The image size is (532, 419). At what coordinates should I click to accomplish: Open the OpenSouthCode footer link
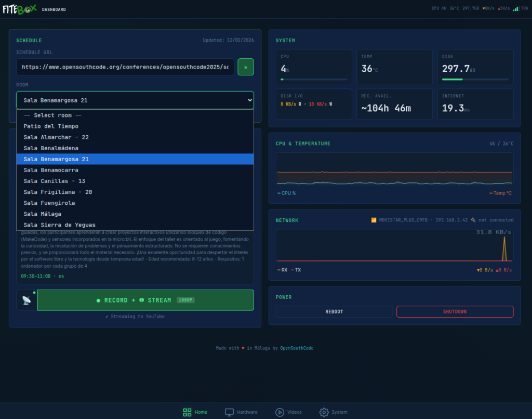[297, 348]
